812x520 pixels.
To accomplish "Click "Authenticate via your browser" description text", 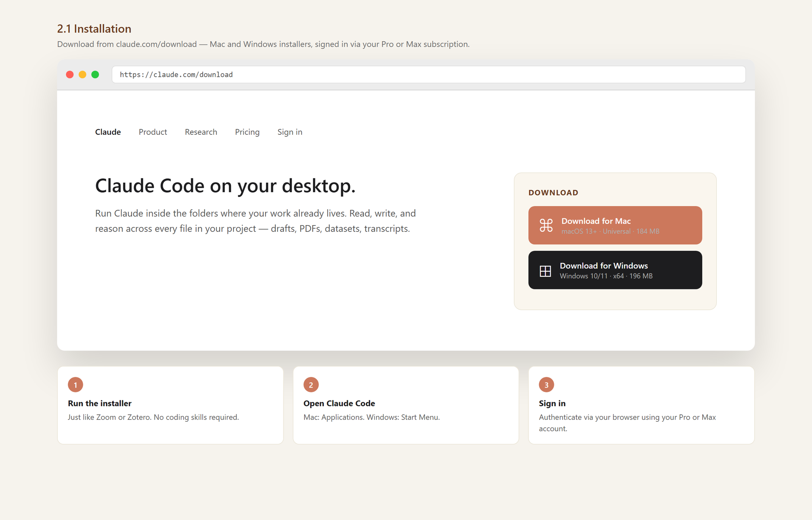I will tap(627, 422).
